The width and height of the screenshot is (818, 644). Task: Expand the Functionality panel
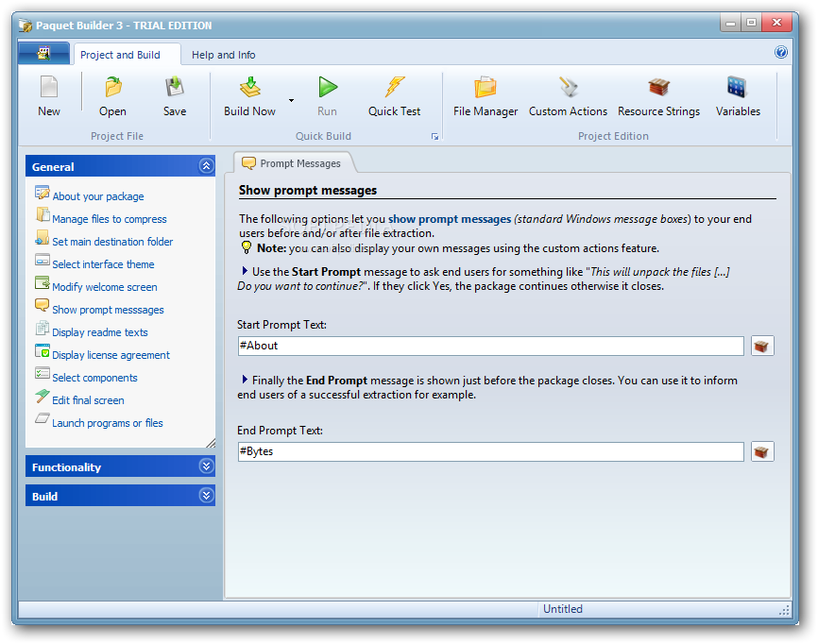pos(207,466)
